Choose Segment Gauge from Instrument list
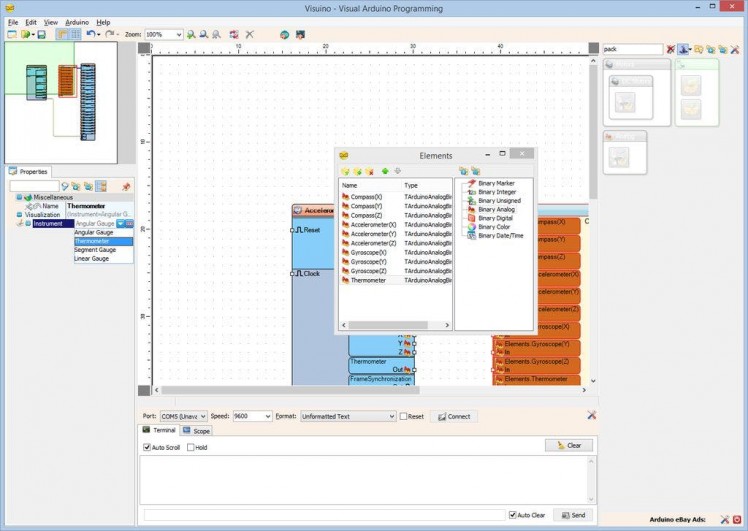This screenshot has width=748, height=531. pyautogui.click(x=95, y=250)
